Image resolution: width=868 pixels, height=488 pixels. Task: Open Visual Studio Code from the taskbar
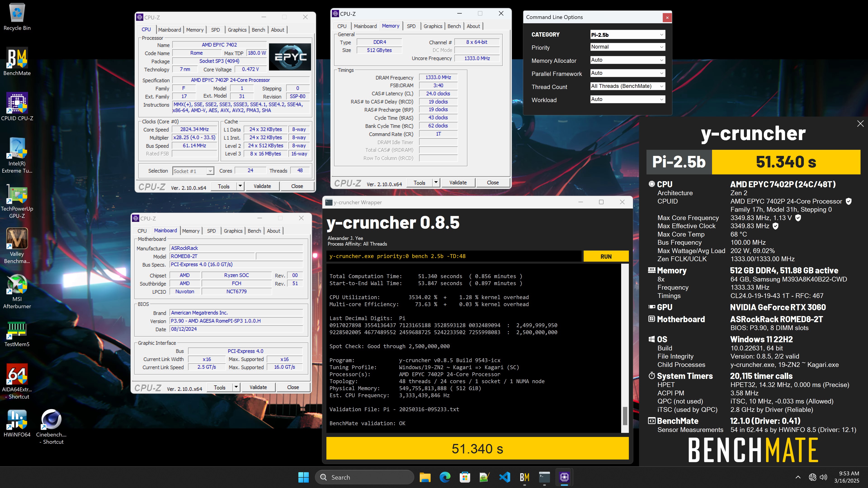[x=505, y=477]
